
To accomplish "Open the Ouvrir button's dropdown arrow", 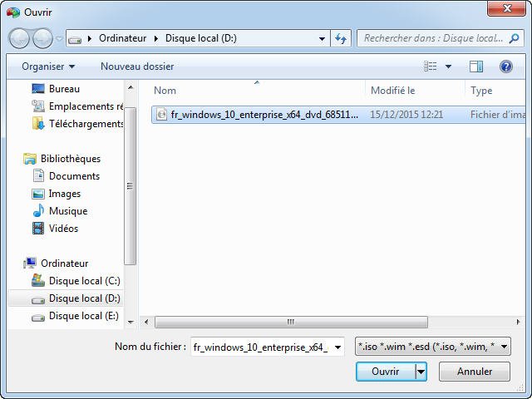I will [421, 372].
